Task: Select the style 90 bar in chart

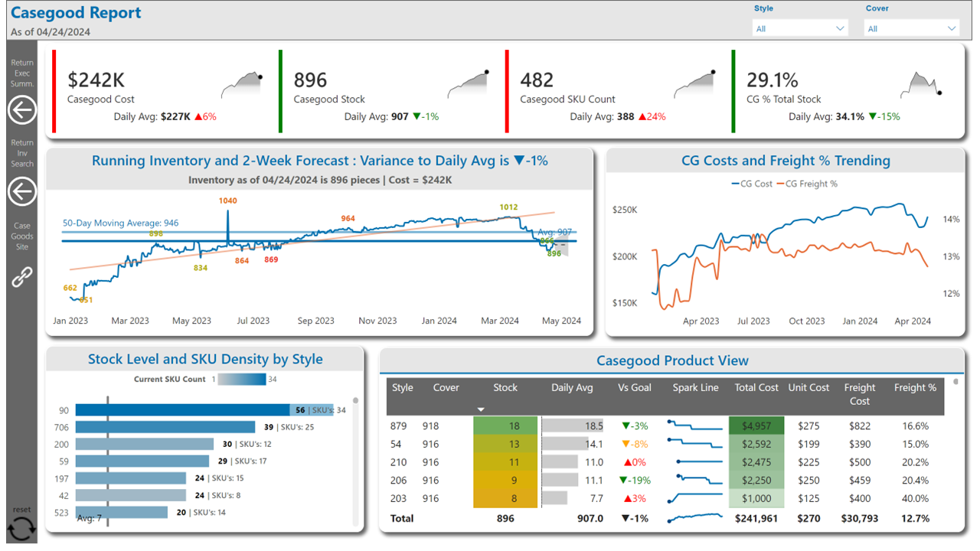Action: [x=182, y=410]
